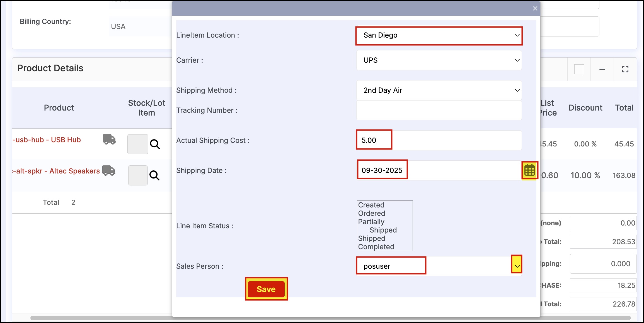Expand Product Details panel to fullscreen
Viewport: 644px width, 323px height.
point(625,69)
